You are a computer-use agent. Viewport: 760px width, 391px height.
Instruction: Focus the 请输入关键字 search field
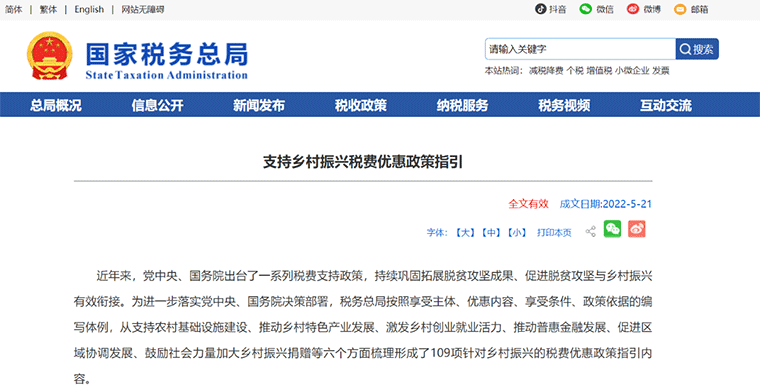coord(580,49)
